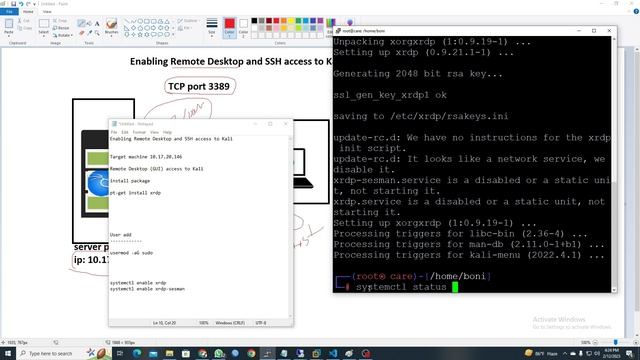Viewport: 640px width, 360px height.
Task: Choose the Line shape in Shapes gallery
Action: pyautogui.click(x=127, y=21)
